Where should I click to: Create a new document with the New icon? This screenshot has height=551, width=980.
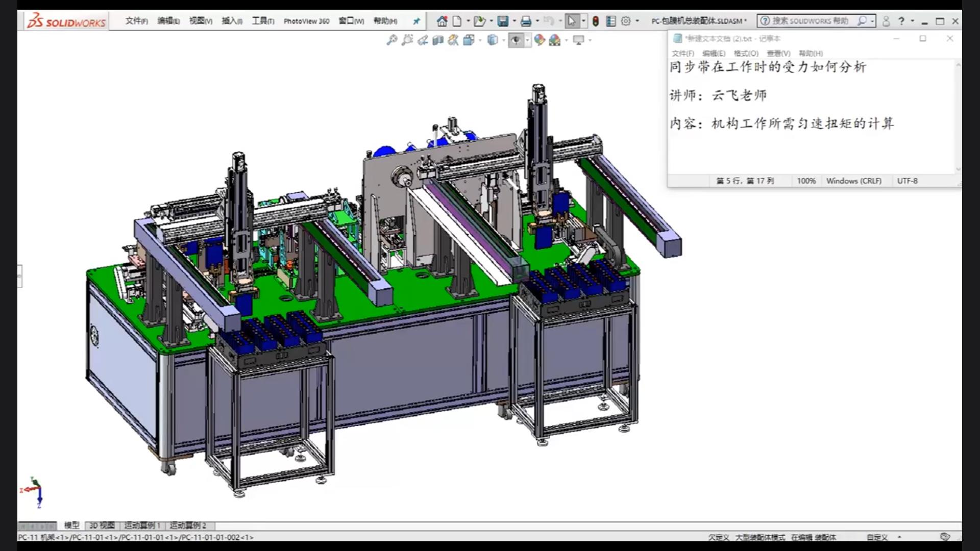tap(457, 21)
